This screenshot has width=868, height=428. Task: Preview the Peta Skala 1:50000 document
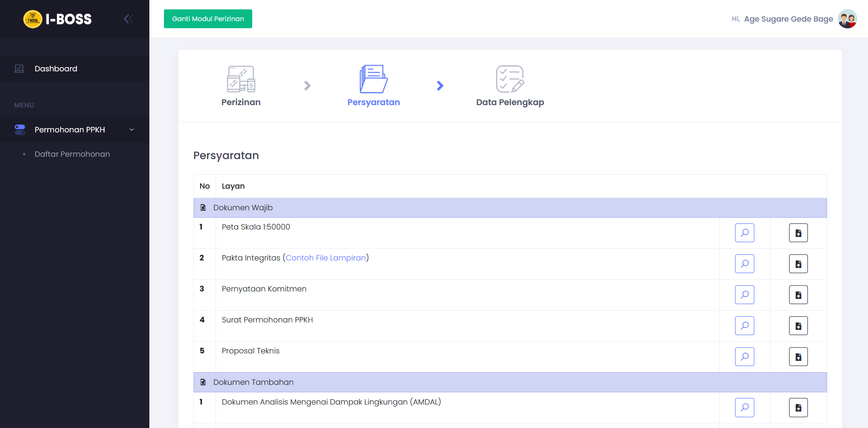744,233
